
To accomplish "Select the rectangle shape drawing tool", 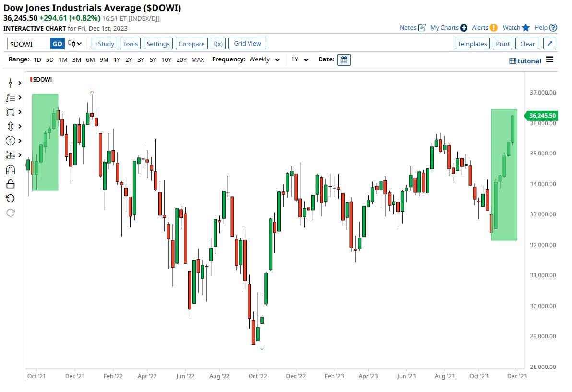I will [10, 112].
